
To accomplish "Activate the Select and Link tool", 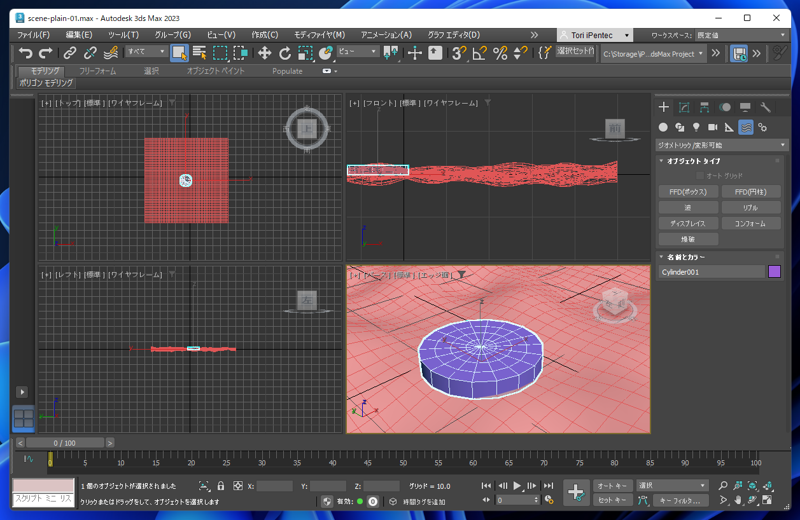I will [69, 53].
